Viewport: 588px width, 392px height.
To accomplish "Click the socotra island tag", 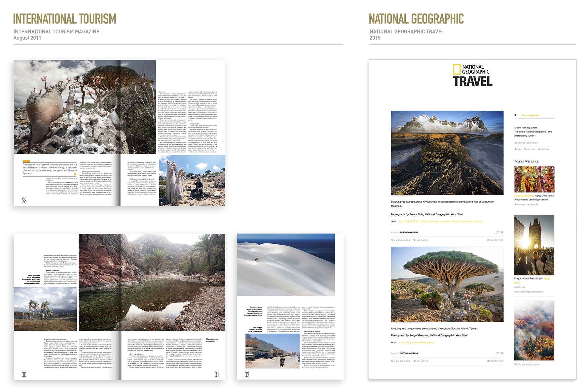I will (419, 342).
